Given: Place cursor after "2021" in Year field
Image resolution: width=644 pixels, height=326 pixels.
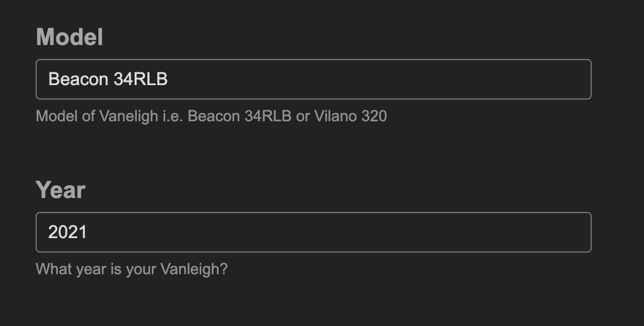Looking at the screenshot, I should point(88,232).
